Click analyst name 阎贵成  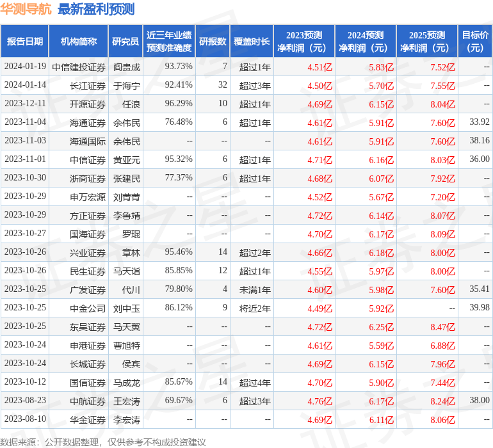[127, 67]
